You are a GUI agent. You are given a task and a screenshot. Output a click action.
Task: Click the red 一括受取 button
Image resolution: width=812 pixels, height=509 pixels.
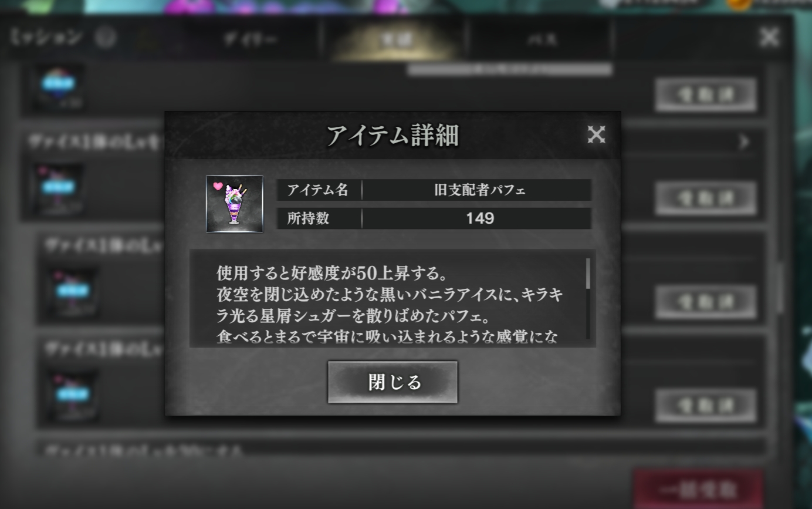pos(698,488)
